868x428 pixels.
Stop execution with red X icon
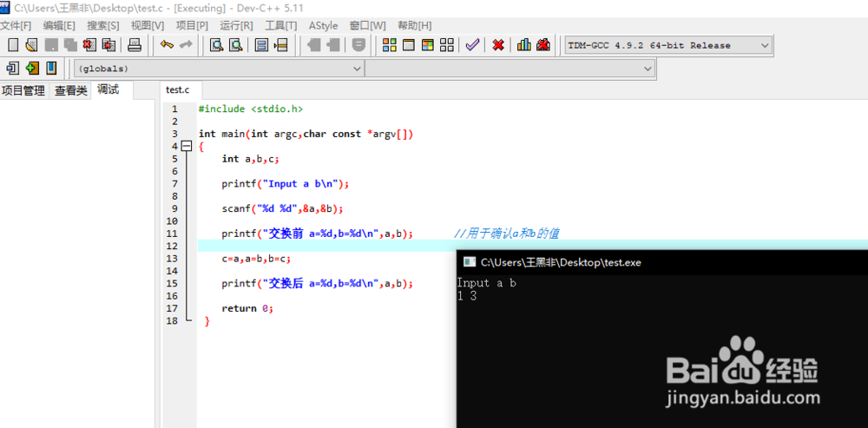coord(498,45)
